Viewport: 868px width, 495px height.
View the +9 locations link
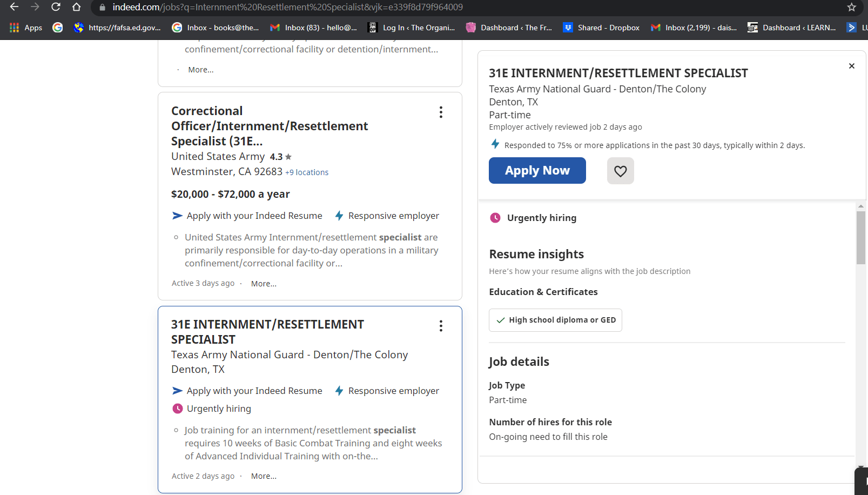tap(307, 172)
